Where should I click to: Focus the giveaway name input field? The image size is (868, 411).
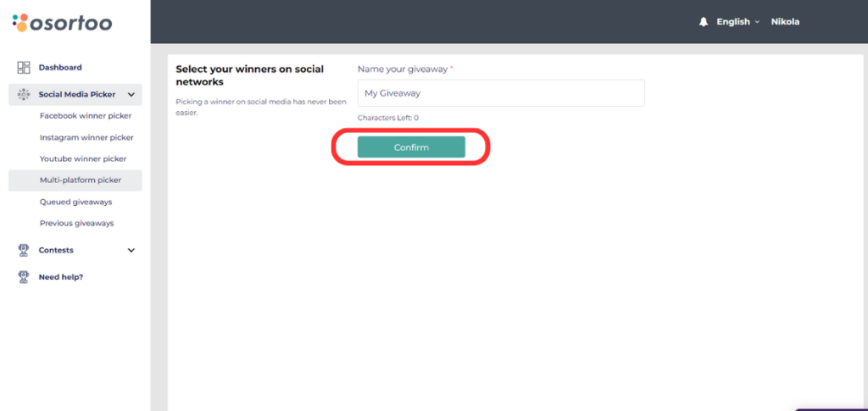coord(501,93)
